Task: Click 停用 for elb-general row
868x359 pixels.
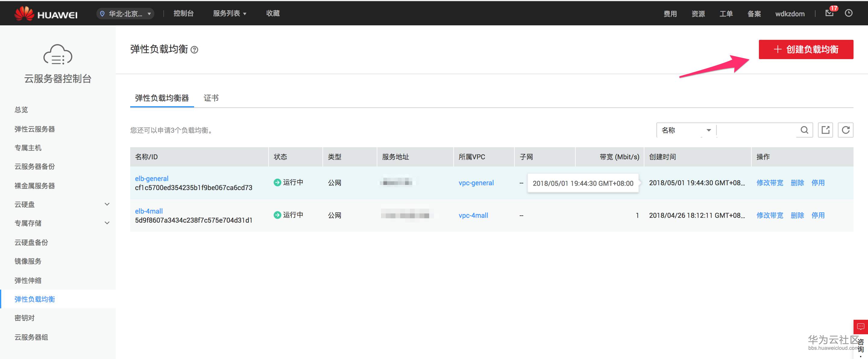Action: click(818, 183)
